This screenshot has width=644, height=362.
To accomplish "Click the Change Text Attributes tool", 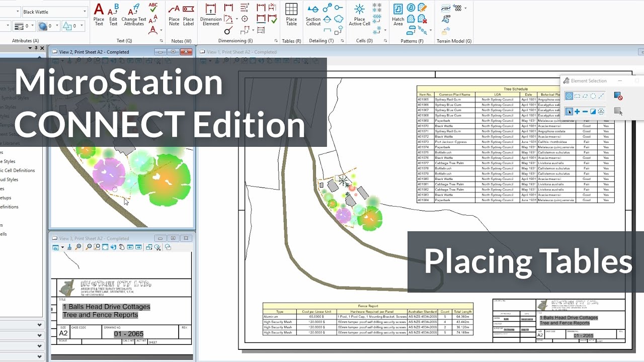I will (x=134, y=14).
